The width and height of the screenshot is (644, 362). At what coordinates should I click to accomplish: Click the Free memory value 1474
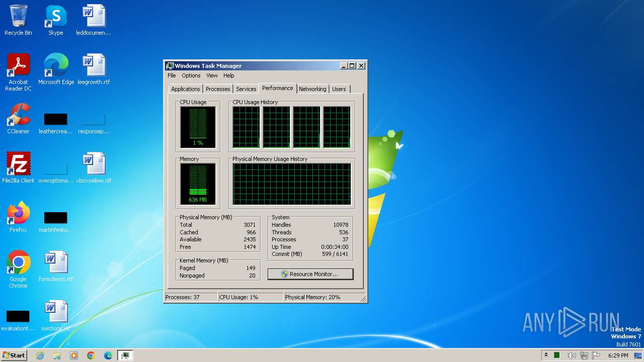coord(250,247)
